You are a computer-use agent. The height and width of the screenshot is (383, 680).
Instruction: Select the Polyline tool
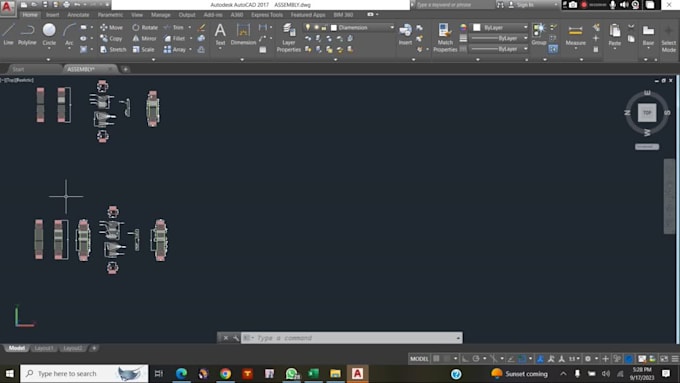pyautogui.click(x=27, y=34)
